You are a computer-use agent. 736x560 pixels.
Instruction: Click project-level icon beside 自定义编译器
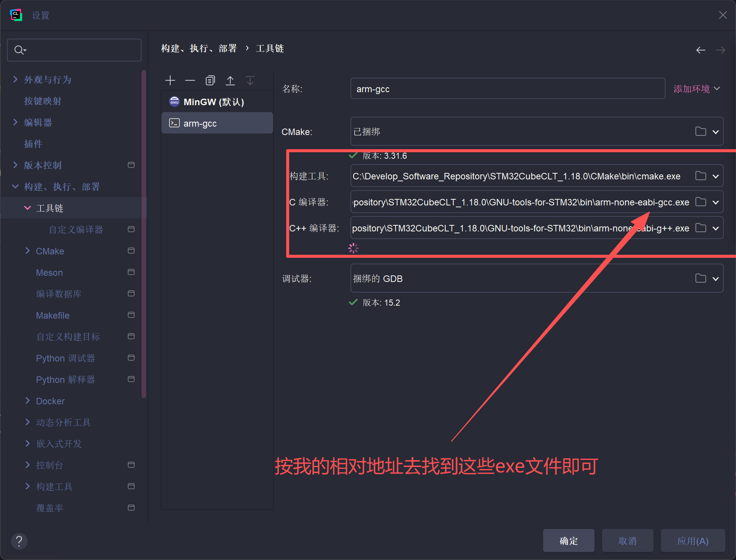pyautogui.click(x=131, y=229)
